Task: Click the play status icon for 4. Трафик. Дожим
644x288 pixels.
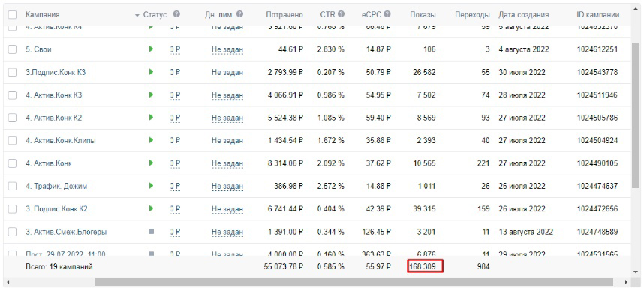Action: click(x=151, y=186)
